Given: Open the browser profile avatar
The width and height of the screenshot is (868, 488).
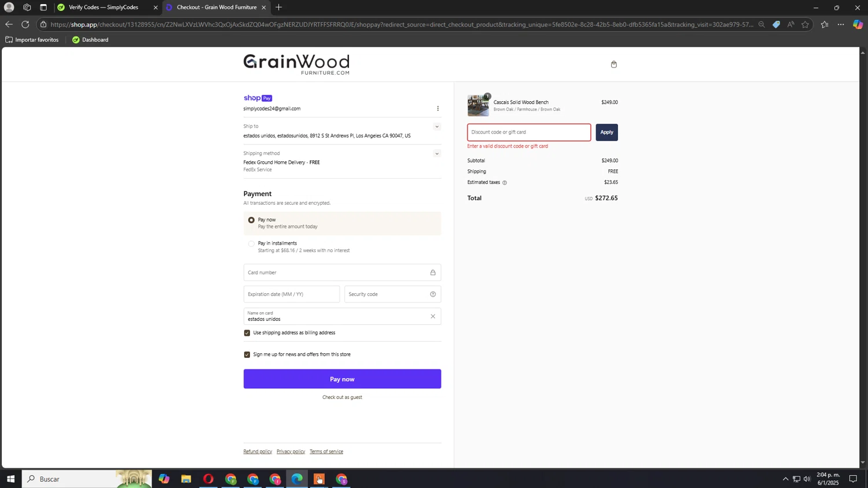Looking at the screenshot, I should tap(9, 8).
